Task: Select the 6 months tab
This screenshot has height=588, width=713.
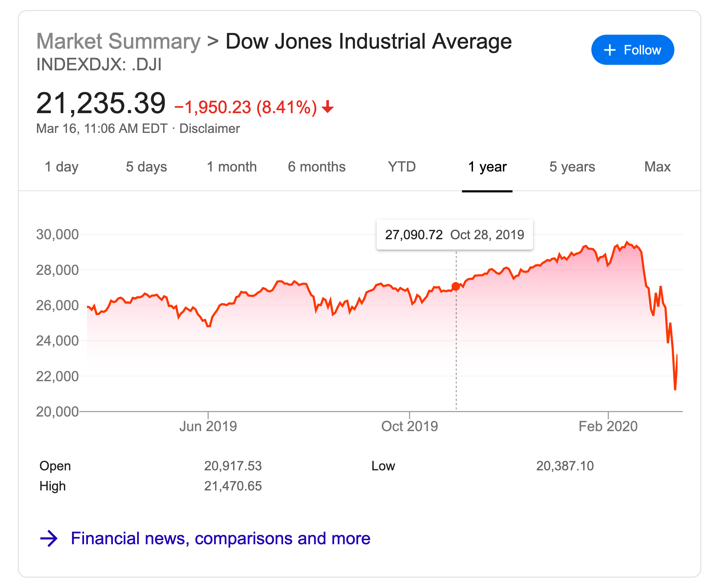Action: [317, 167]
